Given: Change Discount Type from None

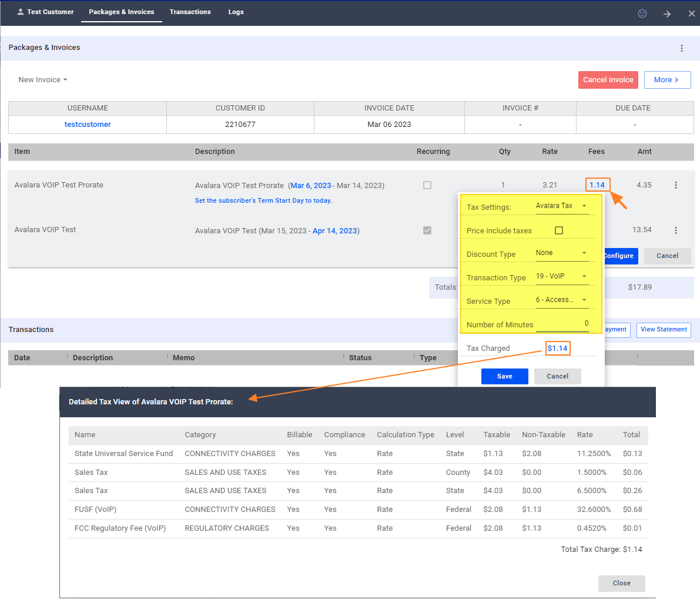Looking at the screenshot, I should [561, 253].
